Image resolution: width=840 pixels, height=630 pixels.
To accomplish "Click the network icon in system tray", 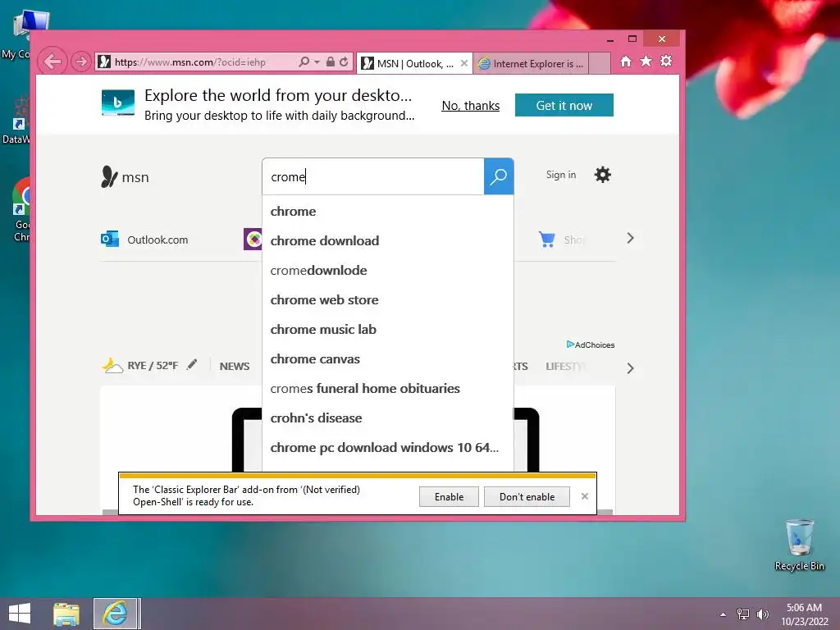I will 743,614.
